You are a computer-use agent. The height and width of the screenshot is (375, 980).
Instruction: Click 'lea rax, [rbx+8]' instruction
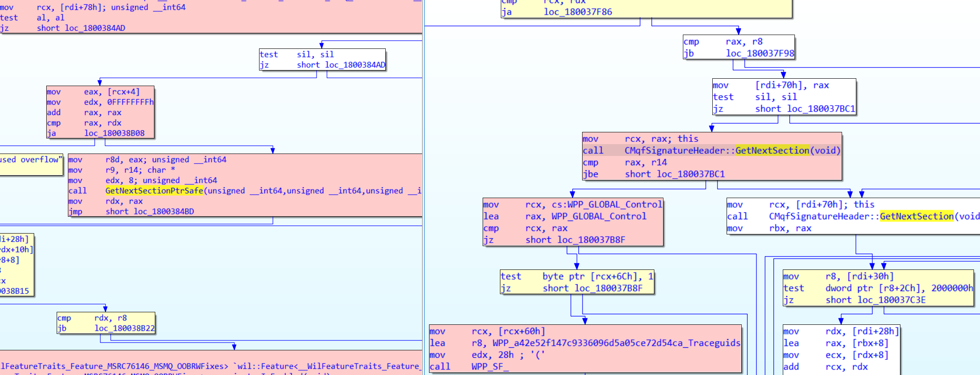pos(836,343)
